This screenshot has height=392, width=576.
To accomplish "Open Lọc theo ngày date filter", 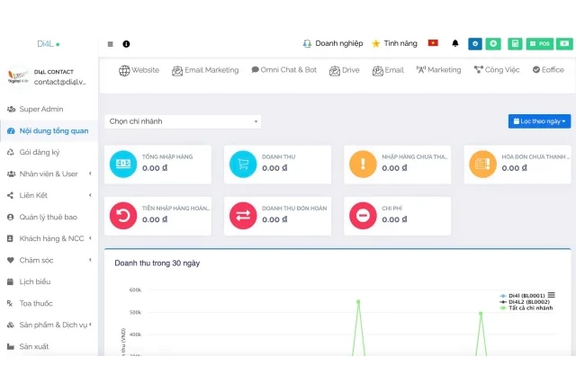I will (540, 121).
